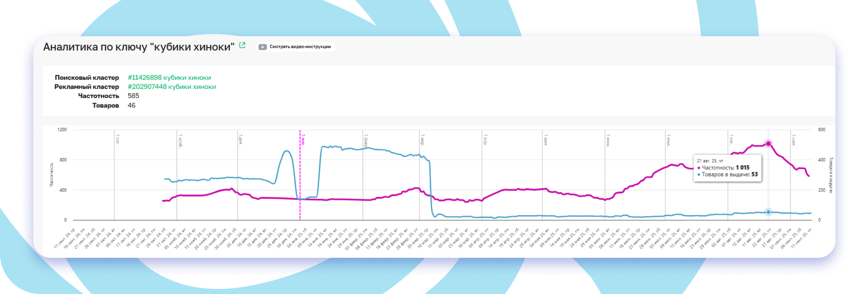Viewport: 868px width, 294px height.
Task: Click the 1 сент. vertical marker label
Action: pos(793,140)
